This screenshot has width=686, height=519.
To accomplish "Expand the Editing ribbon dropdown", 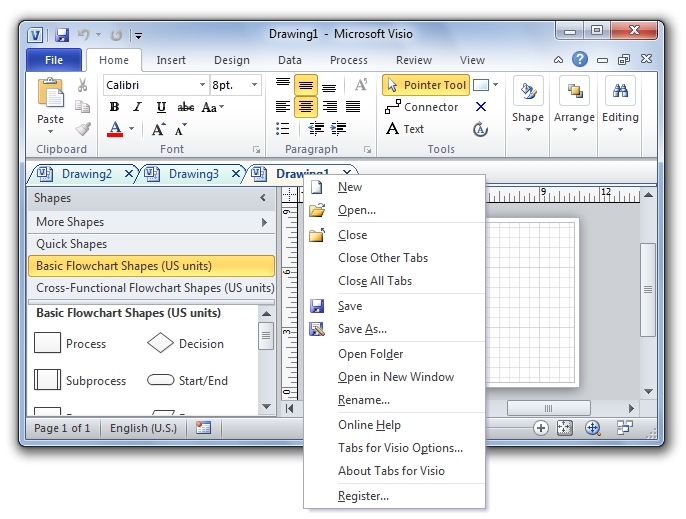I will 620,105.
